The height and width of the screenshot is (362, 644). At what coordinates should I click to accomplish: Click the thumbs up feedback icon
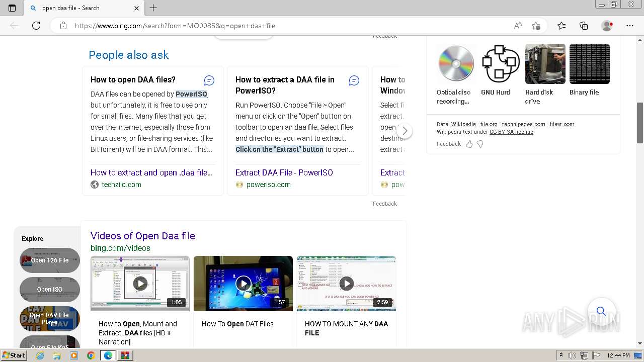click(x=469, y=144)
